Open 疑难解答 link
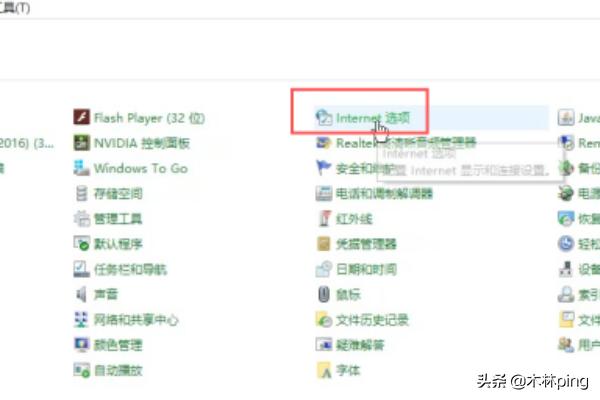This screenshot has height=400, width=600. point(360,345)
